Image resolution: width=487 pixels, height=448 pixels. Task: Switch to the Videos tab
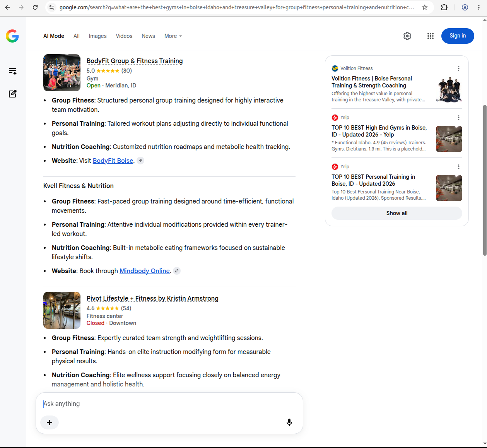(x=124, y=36)
